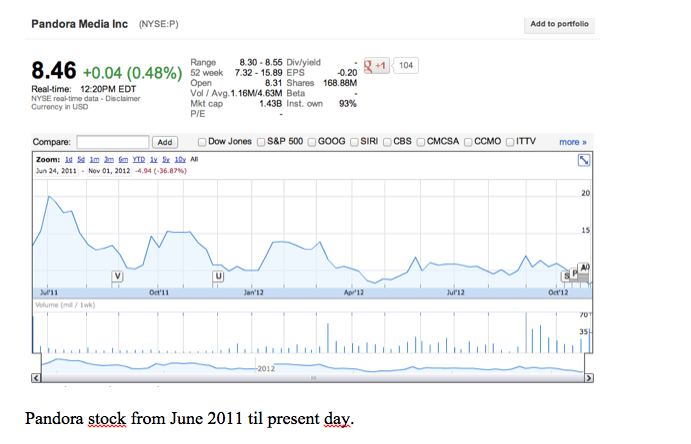Screen dimensions: 691x444
Task: Click the Jan'12 axis label
Action: click(x=253, y=292)
